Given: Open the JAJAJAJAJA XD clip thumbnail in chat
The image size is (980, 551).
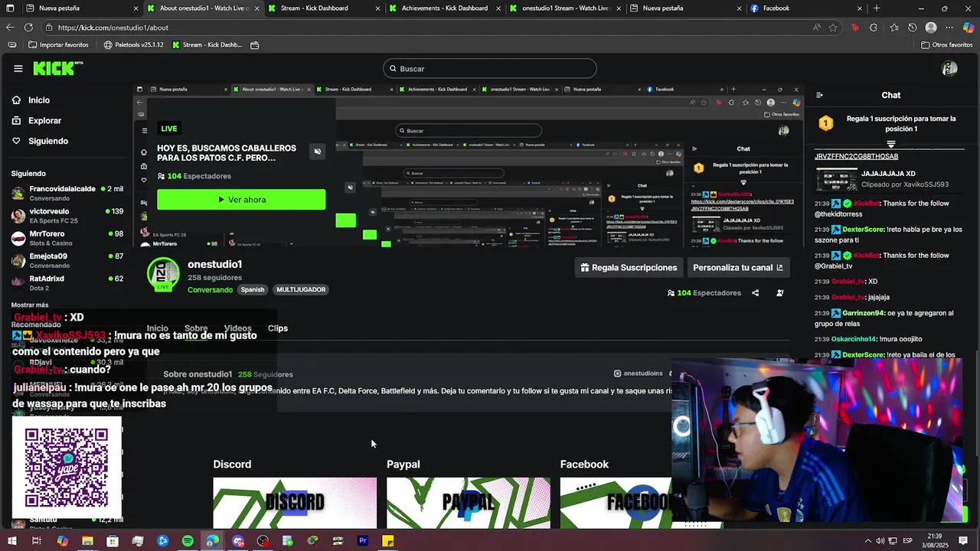Looking at the screenshot, I should (836, 180).
